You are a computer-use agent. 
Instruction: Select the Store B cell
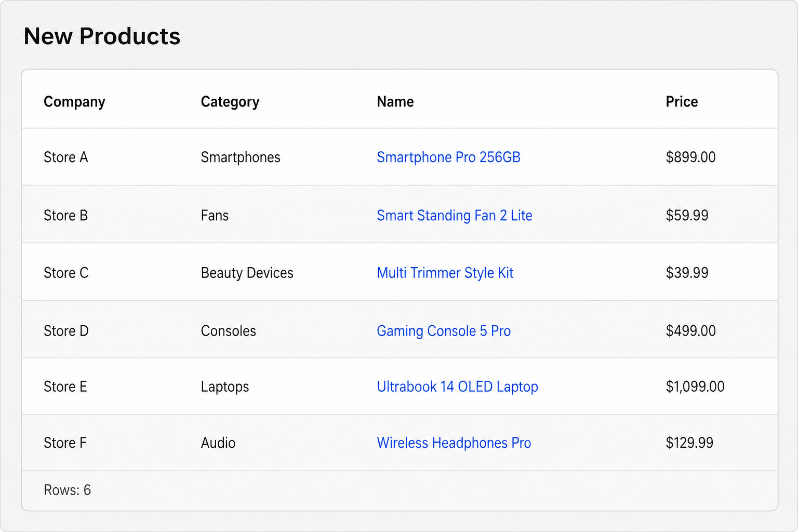(x=66, y=216)
